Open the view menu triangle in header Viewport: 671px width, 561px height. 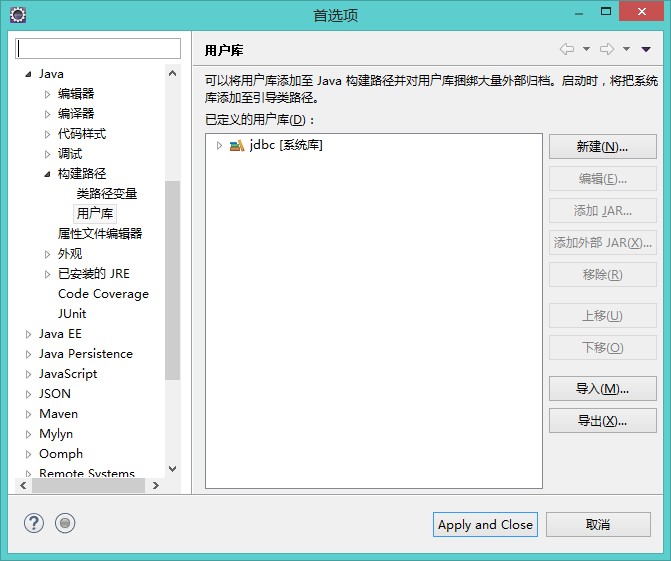(646, 50)
